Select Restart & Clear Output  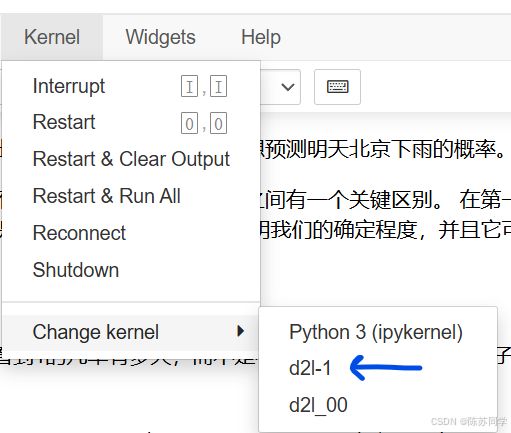pyautogui.click(x=131, y=159)
